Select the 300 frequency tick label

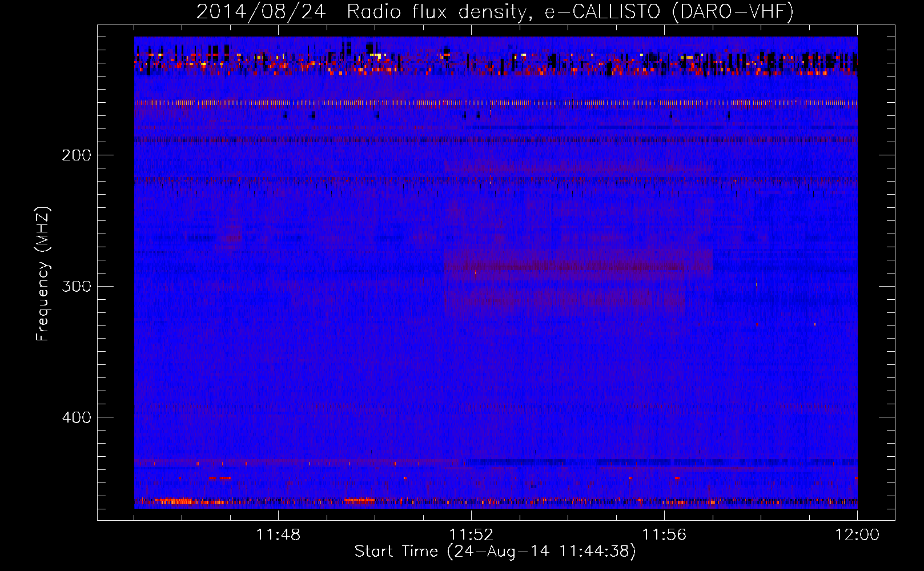click(x=77, y=286)
